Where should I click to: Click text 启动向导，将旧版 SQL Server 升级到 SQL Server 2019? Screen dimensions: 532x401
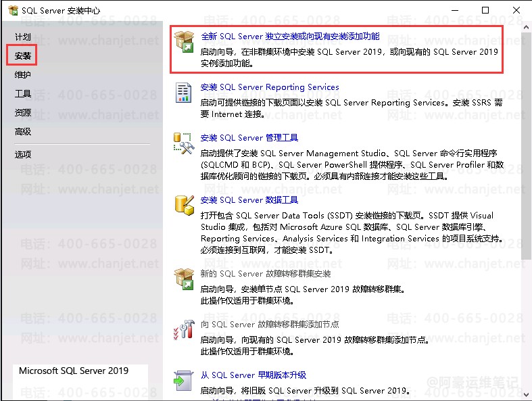[x=306, y=391]
